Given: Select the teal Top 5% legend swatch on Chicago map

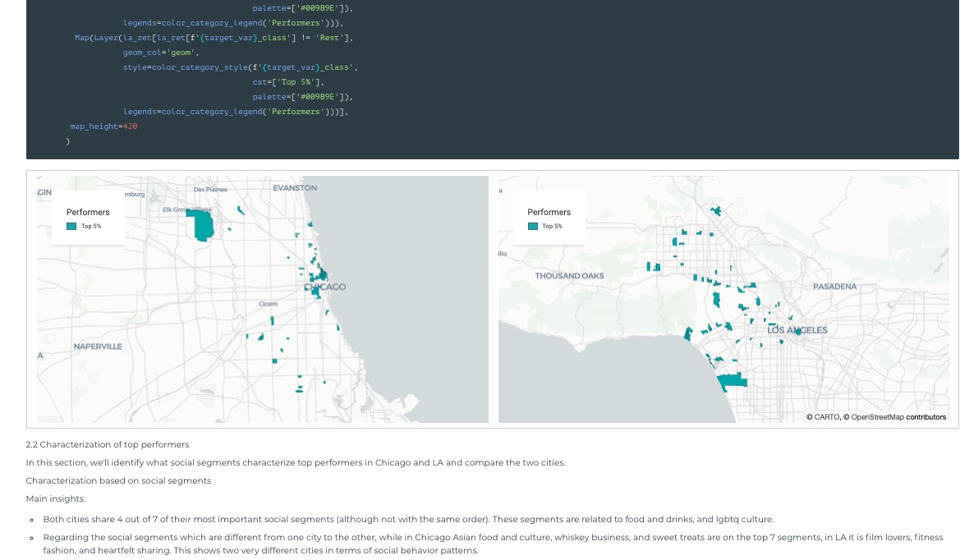Looking at the screenshot, I should tap(71, 226).
